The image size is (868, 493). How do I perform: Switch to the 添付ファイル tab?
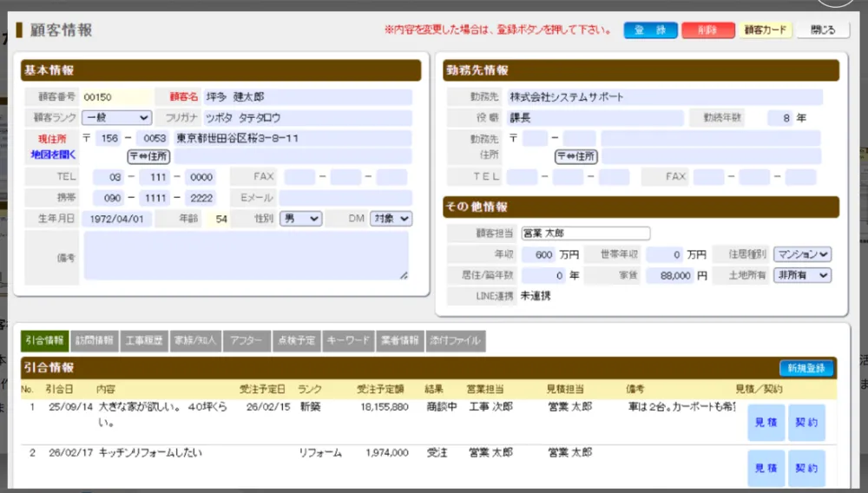(x=456, y=341)
